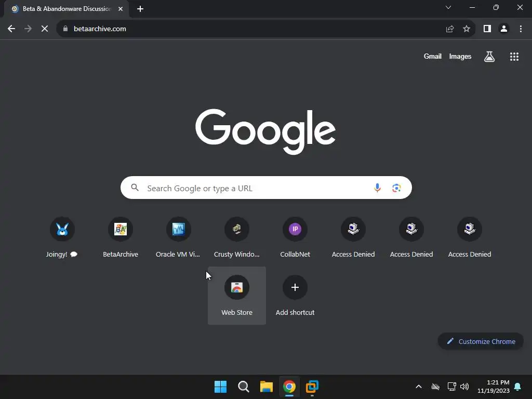Open the middle Access Denied shortcut
This screenshot has width=532, height=399.
coord(411,237)
